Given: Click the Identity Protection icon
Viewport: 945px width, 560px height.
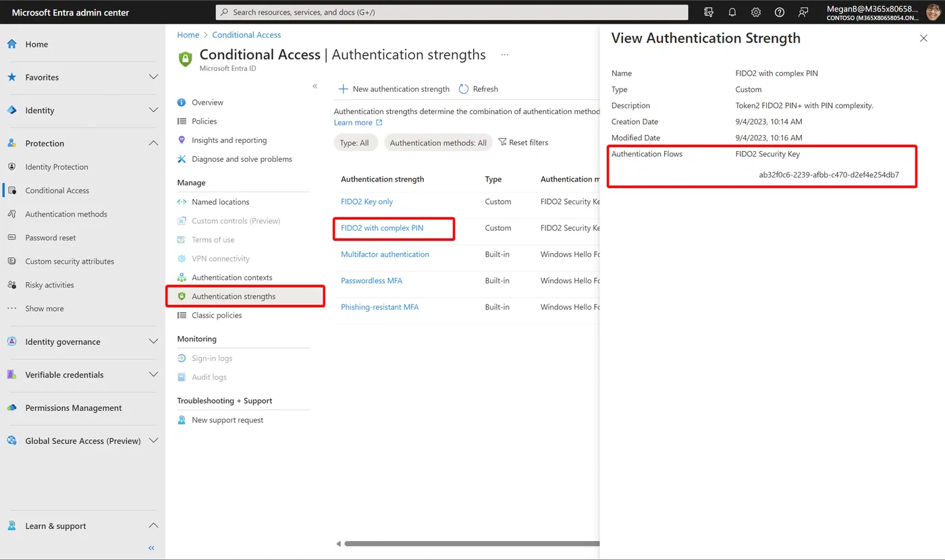Looking at the screenshot, I should (x=11, y=167).
